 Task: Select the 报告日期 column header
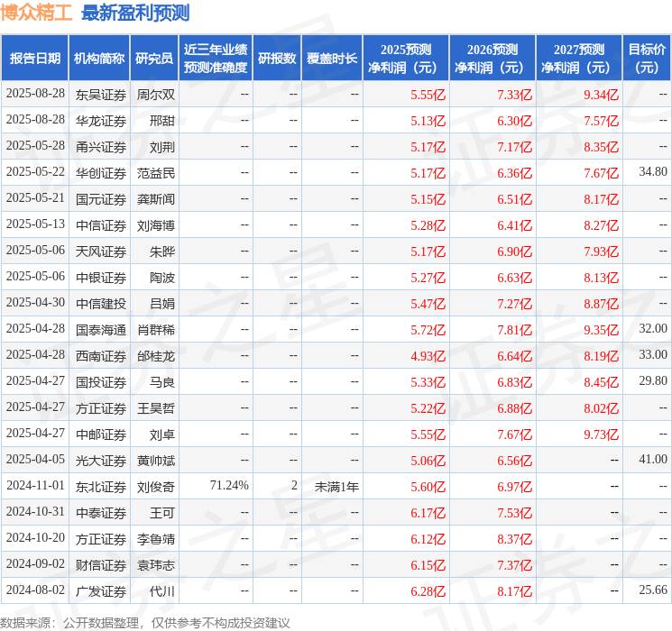pyautogui.click(x=34, y=59)
